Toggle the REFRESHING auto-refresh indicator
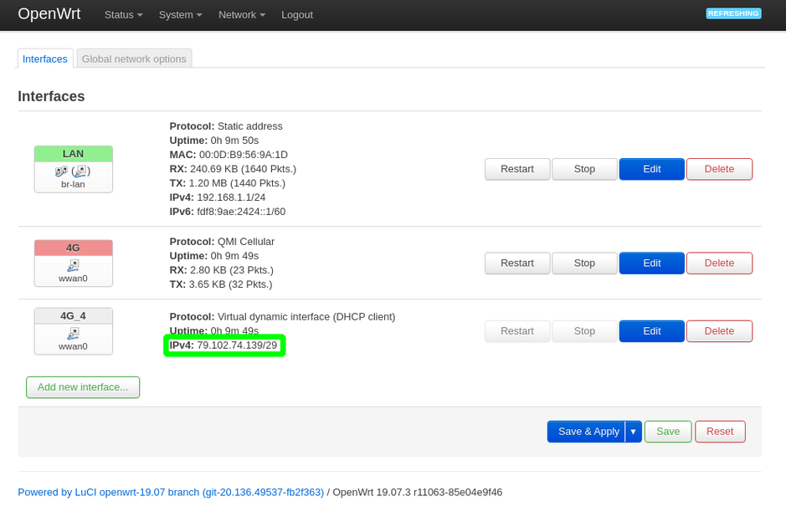The image size is (786, 532). click(x=732, y=13)
